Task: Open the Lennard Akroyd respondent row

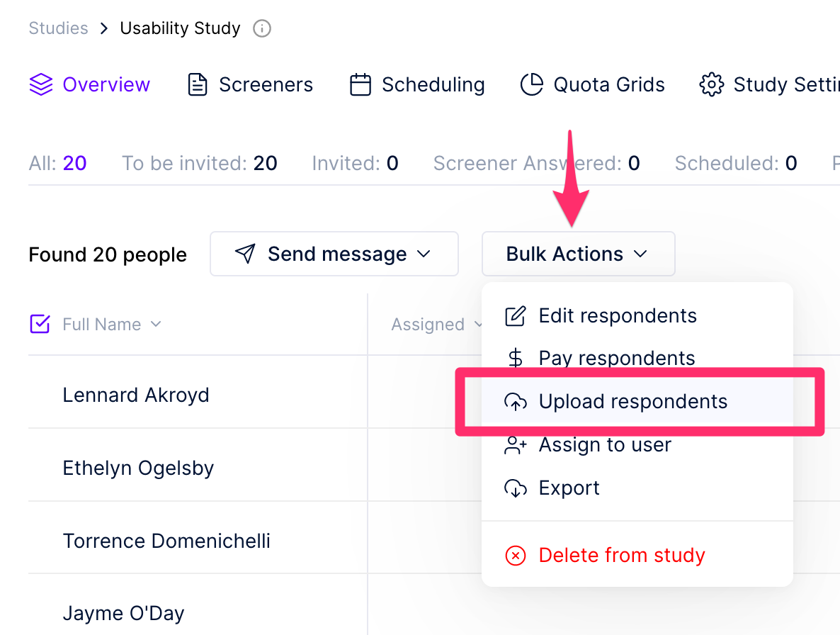Action: [136, 395]
